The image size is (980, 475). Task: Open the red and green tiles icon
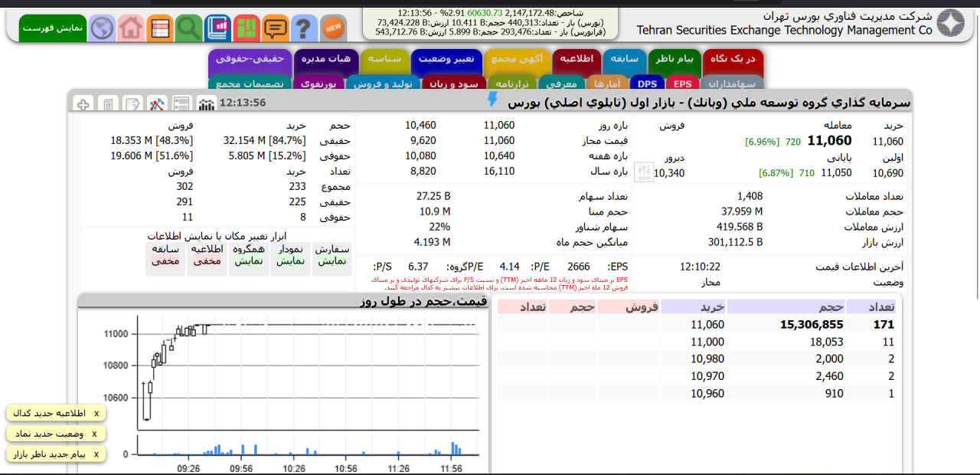[247, 28]
